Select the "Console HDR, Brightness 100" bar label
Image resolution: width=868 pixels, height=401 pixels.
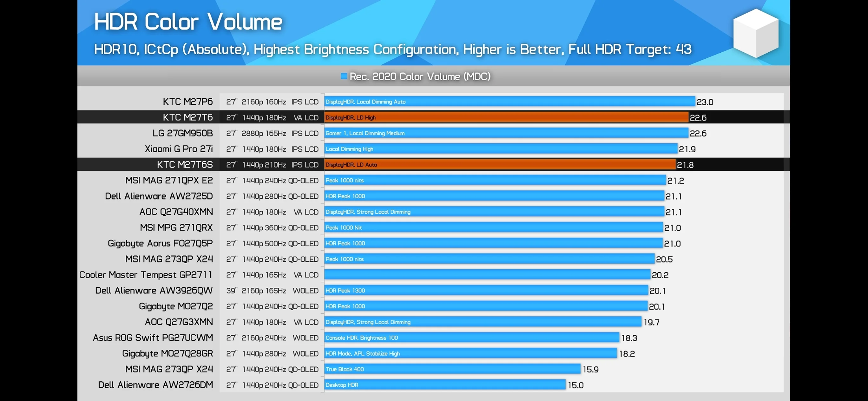[362, 338]
